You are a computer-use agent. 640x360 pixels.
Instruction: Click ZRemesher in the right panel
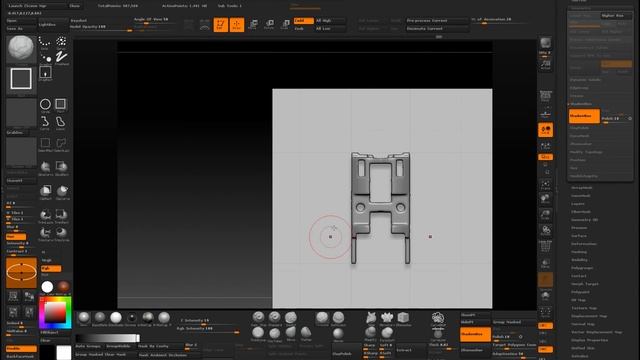580,144
